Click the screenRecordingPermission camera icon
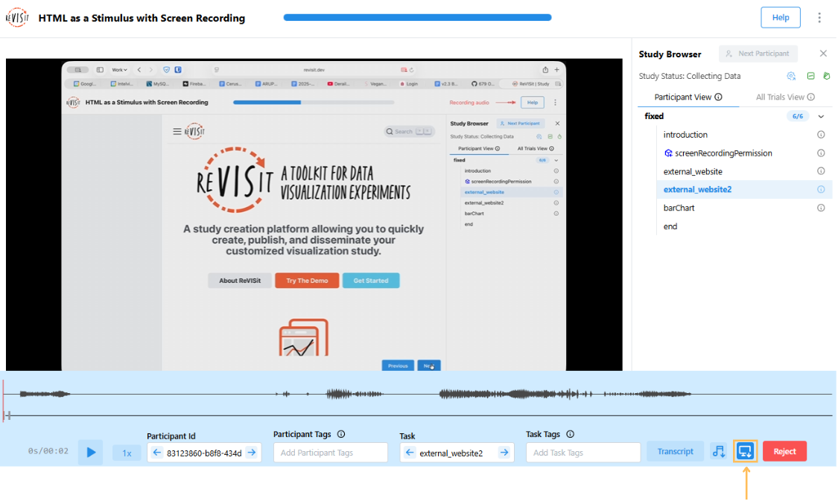The image size is (838, 504). click(x=668, y=153)
